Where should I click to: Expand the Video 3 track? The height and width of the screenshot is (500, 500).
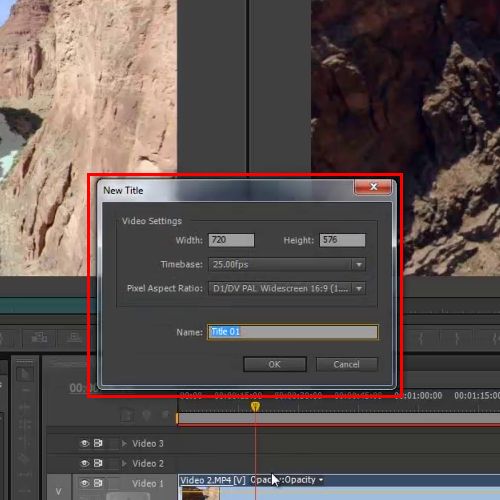click(x=124, y=444)
